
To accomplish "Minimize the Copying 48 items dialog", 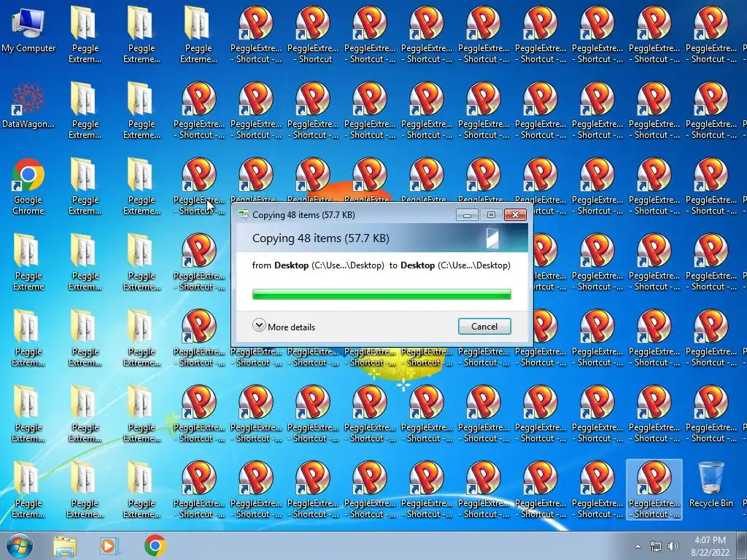I will tap(467, 215).
